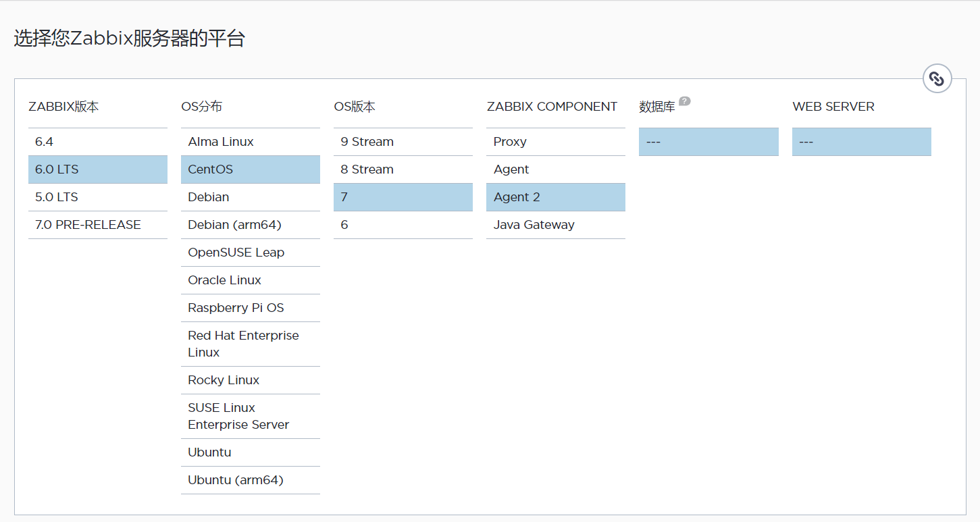Pick the plain Ubuntu distribution
Screen dimensions: 980x522
(x=251, y=452)
